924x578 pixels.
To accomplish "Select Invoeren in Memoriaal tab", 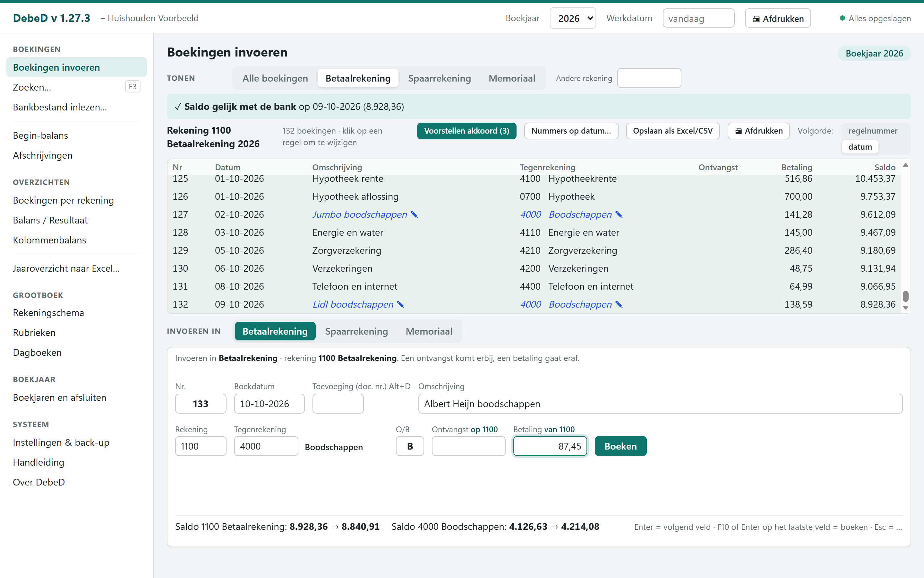I will (429, 331).
